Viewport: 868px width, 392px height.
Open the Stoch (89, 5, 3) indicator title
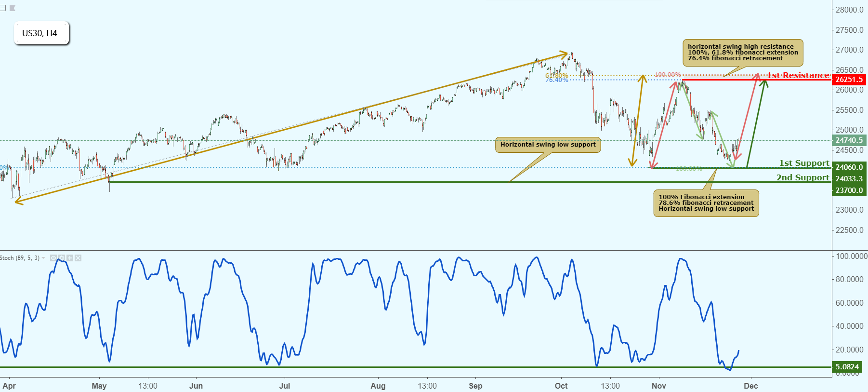click(x=19, y=258)
